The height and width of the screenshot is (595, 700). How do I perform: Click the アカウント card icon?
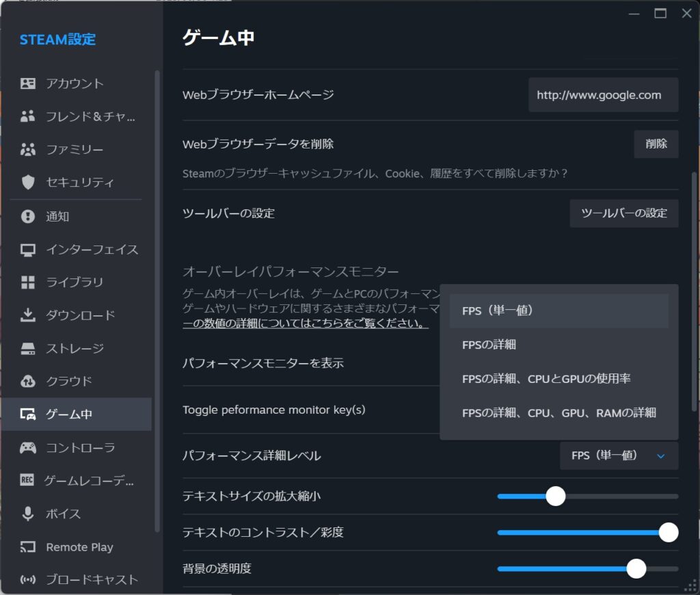coord(27,83)
